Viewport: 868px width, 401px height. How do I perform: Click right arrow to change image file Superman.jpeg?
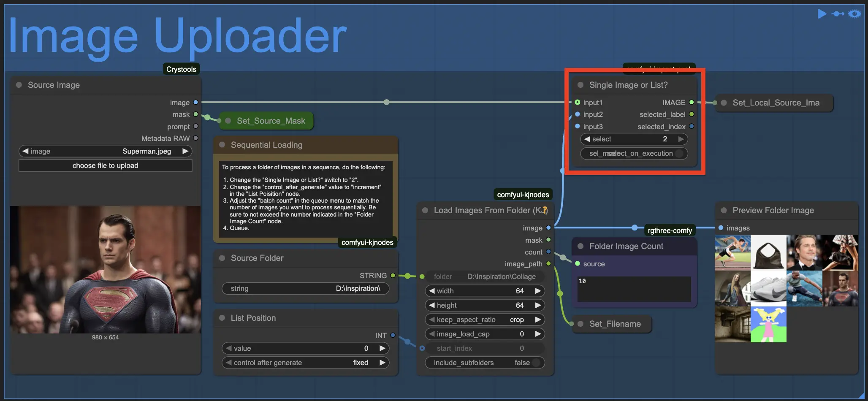tap(185, 151)
